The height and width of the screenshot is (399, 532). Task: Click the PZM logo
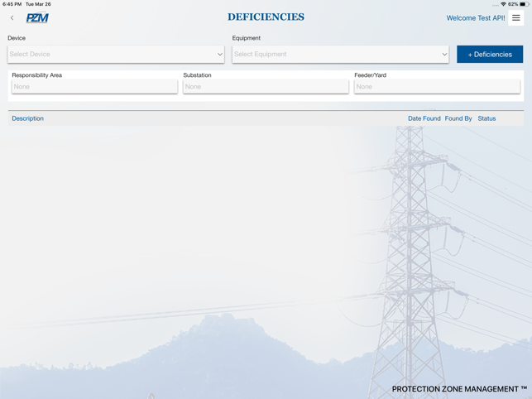pos(37,18)
